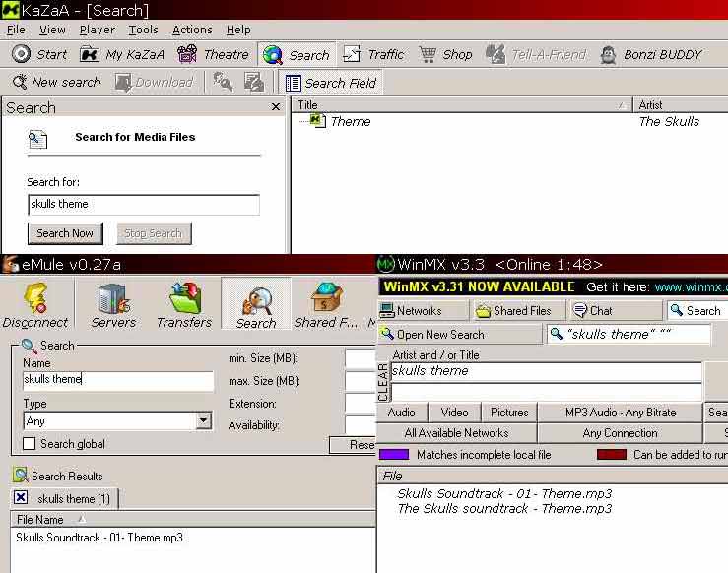Click the Bonzi BUDDY toolbar icon

[x=609, y=54]
